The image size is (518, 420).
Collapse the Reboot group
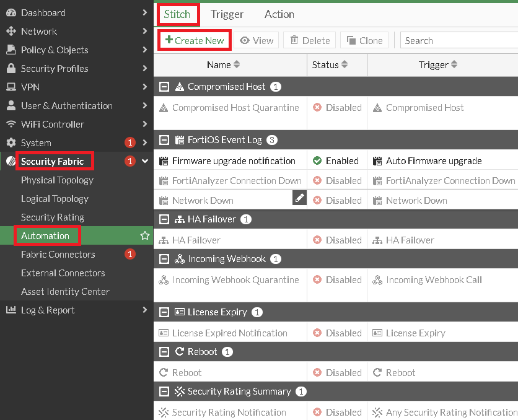pos(164,352)
